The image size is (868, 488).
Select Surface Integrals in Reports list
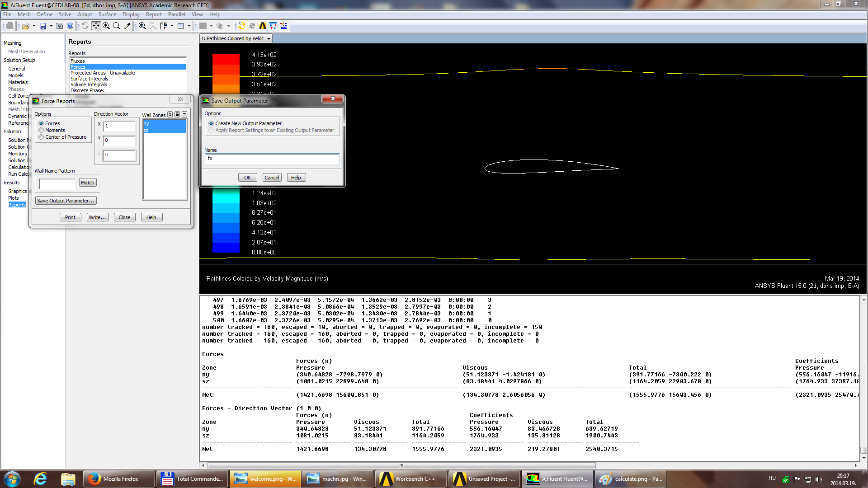(89, 79)
